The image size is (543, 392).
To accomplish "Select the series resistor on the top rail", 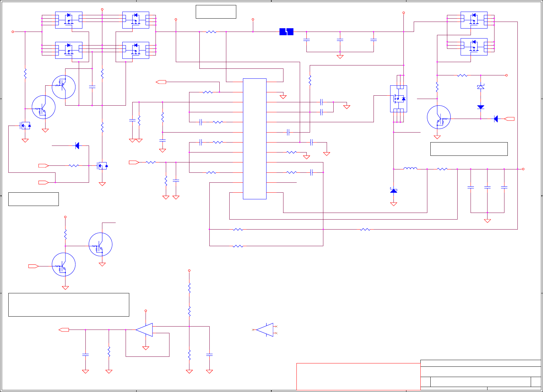I will tap(211, 32).
